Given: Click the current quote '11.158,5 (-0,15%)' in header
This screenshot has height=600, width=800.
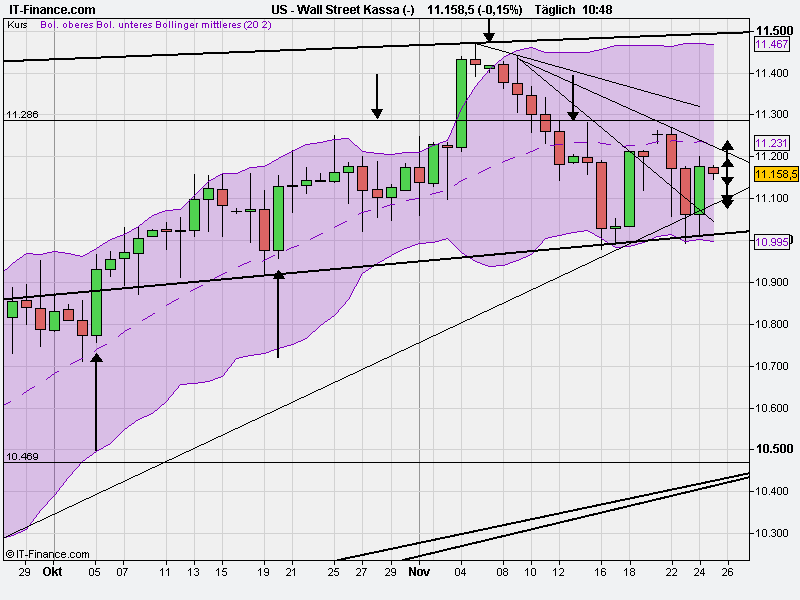Looking at the screenshot, I should click(474, 10).
